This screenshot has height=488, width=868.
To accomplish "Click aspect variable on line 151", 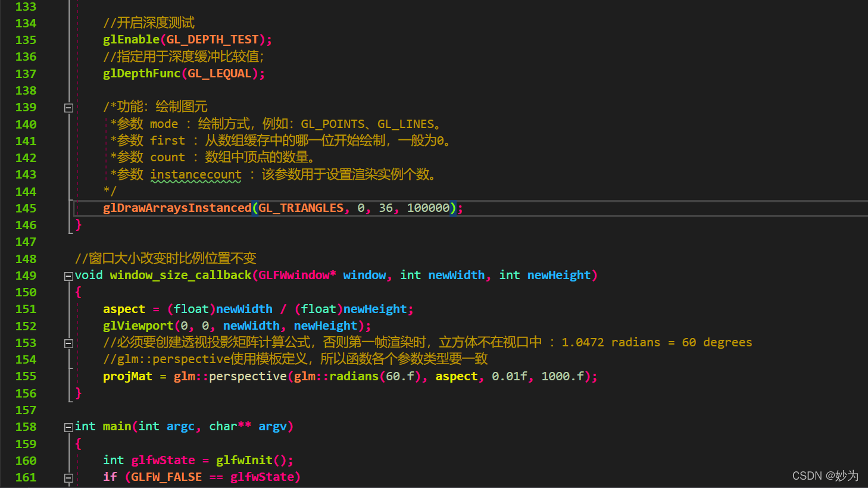I will click(x=124, y=309).
